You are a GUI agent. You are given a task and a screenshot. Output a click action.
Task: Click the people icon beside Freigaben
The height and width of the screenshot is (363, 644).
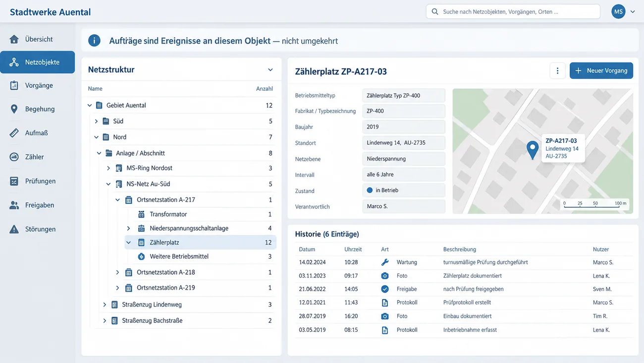pyautogui.click(x=14, y=205)
